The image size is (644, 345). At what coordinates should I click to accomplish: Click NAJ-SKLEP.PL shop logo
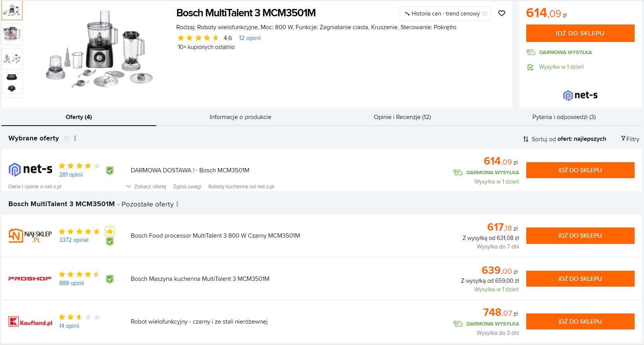tap(30, 236)
